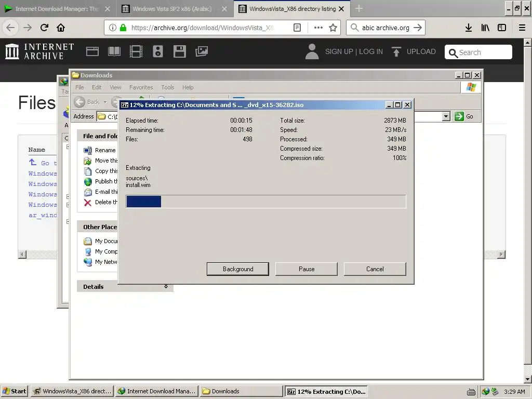Click Delete red X icon in Downloads panel
This screenshot has height=399, width=532.
pyautogui.click(x=87, y=203)
